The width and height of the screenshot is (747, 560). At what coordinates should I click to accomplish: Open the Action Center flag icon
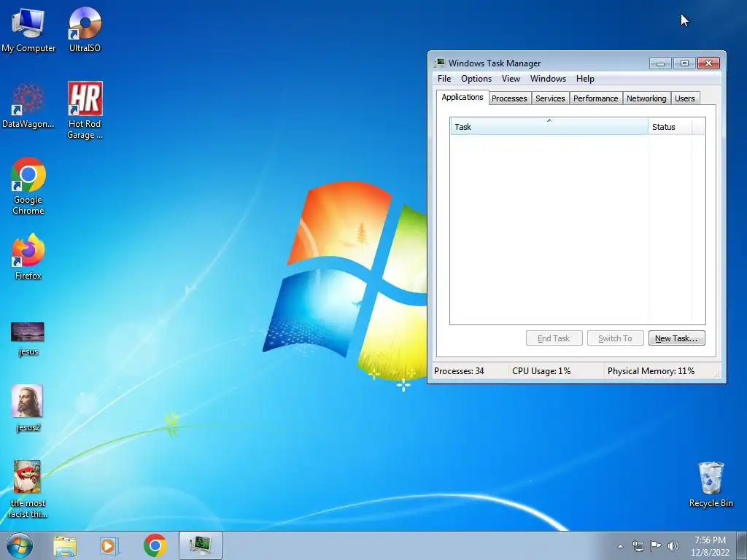[x=656, y=546]
